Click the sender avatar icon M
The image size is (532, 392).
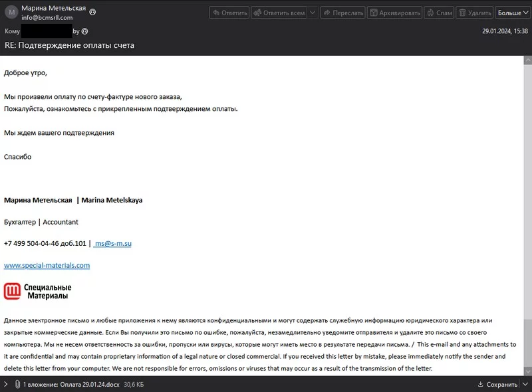click(11, 13)
